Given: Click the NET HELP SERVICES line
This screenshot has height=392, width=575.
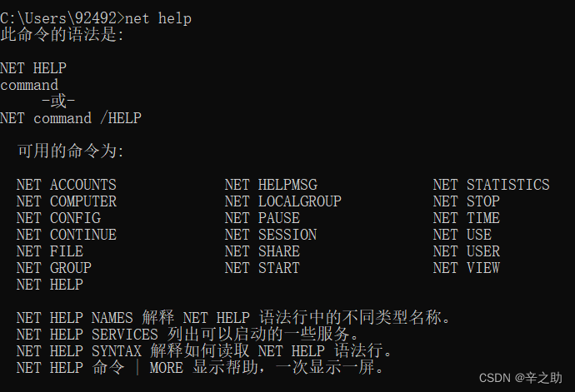Looking at the screenshot, I should 187,335.
